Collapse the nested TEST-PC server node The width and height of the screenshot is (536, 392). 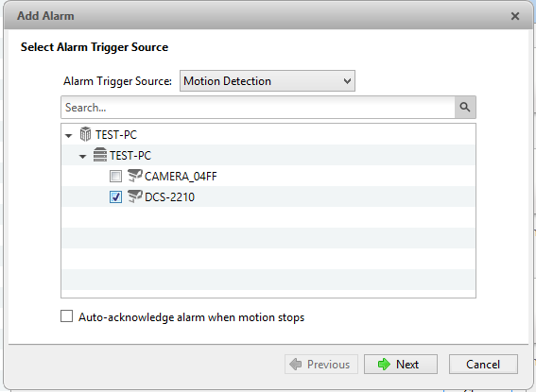pyautogui.click(x=83, y=157)
